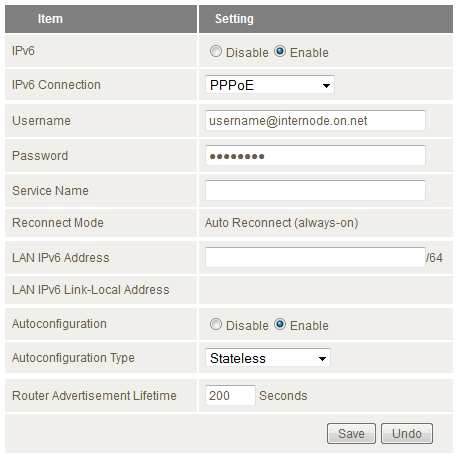
Task: Click the Password input field
Action: tap(315, 155)
